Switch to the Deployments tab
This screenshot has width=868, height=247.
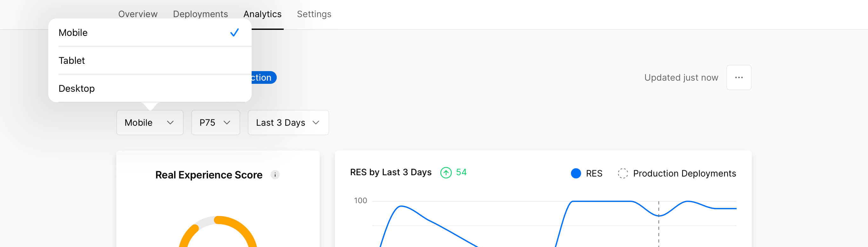pyautogui.click(x=200, y=14)
